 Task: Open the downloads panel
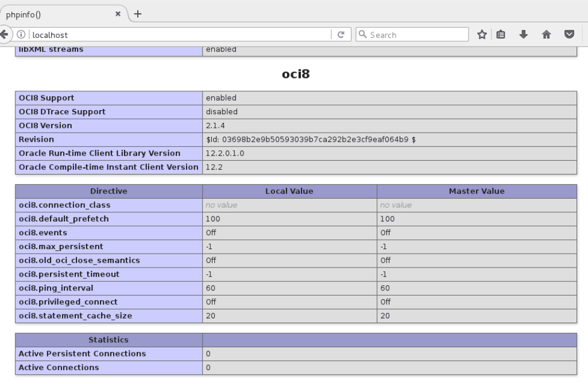(524, 34)
